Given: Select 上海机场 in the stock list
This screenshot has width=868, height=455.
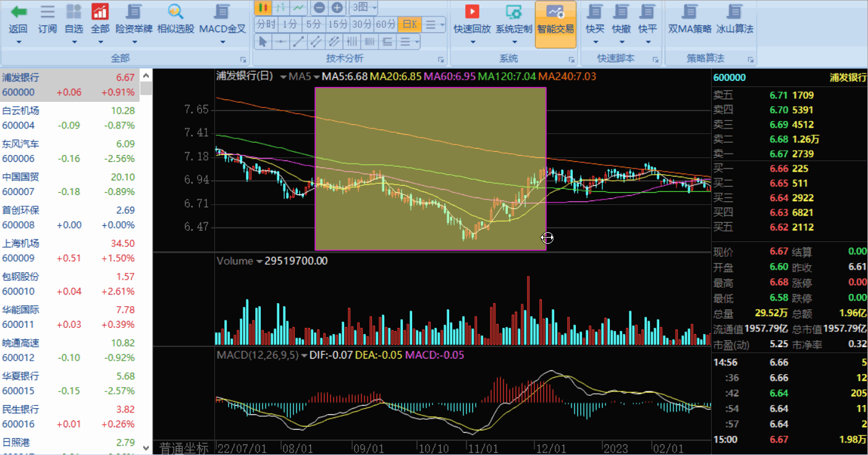Looking at the screenshot, I should pos(70,251).
